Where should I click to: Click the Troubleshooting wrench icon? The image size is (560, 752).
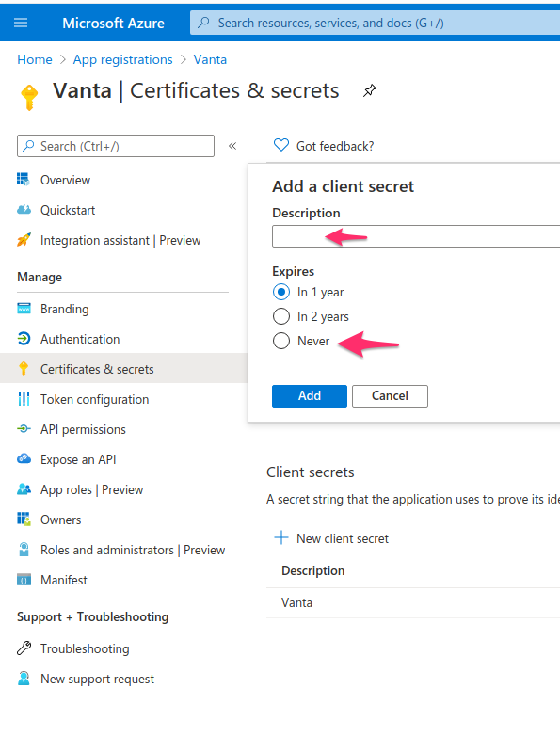(24, 648)
